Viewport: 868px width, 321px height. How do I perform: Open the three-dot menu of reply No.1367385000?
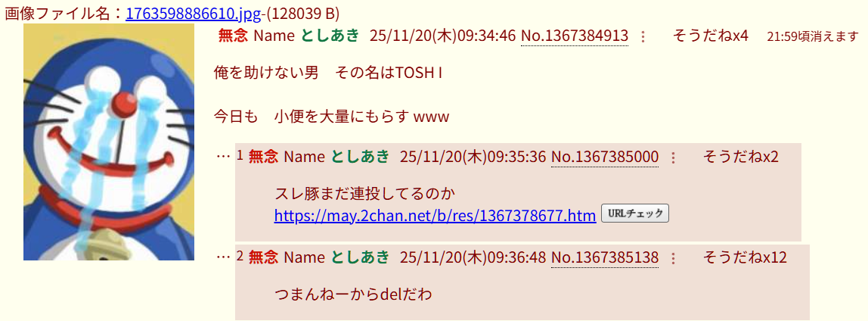(x=673, y=158)
